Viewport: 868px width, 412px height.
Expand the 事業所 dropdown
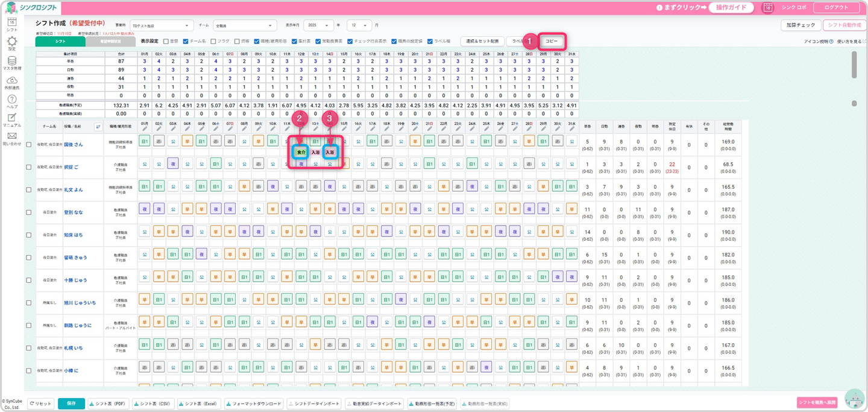[162, 26]
